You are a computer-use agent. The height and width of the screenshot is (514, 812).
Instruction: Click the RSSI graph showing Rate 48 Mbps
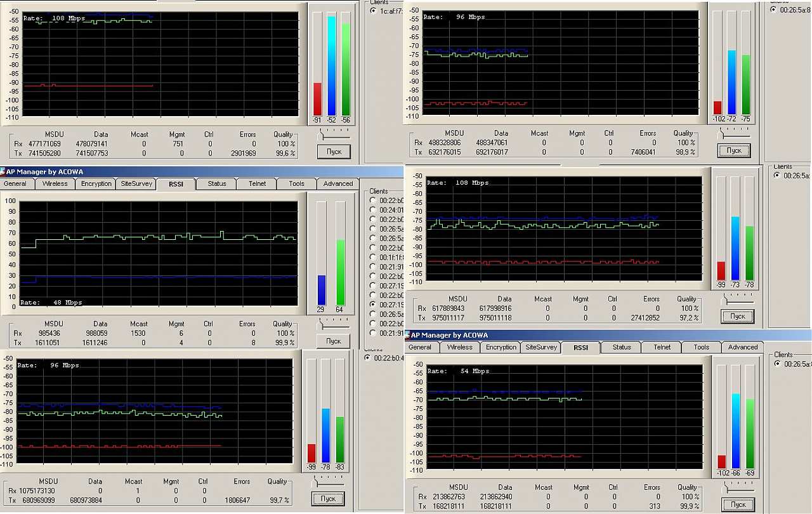coord(159,254)
